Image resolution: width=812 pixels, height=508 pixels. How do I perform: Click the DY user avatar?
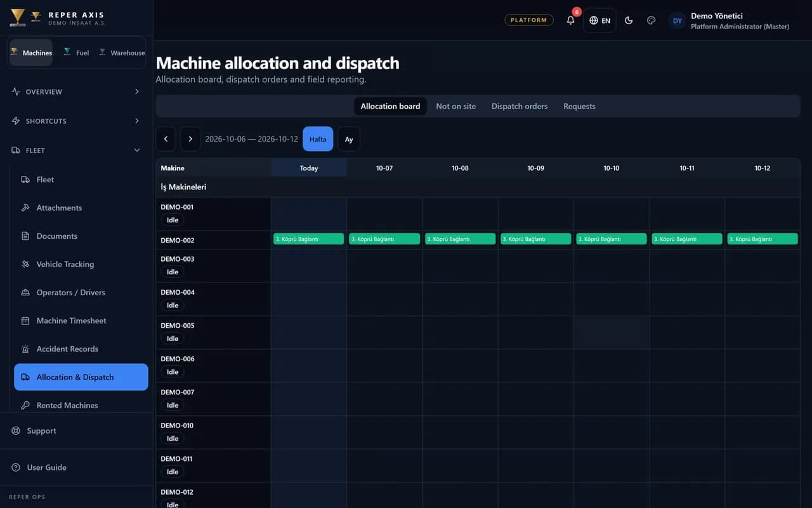click(678, 20)
